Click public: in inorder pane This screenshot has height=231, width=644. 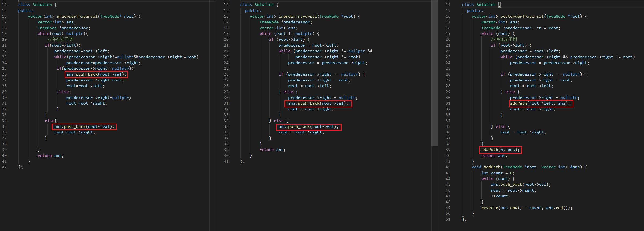pos(253,11)
